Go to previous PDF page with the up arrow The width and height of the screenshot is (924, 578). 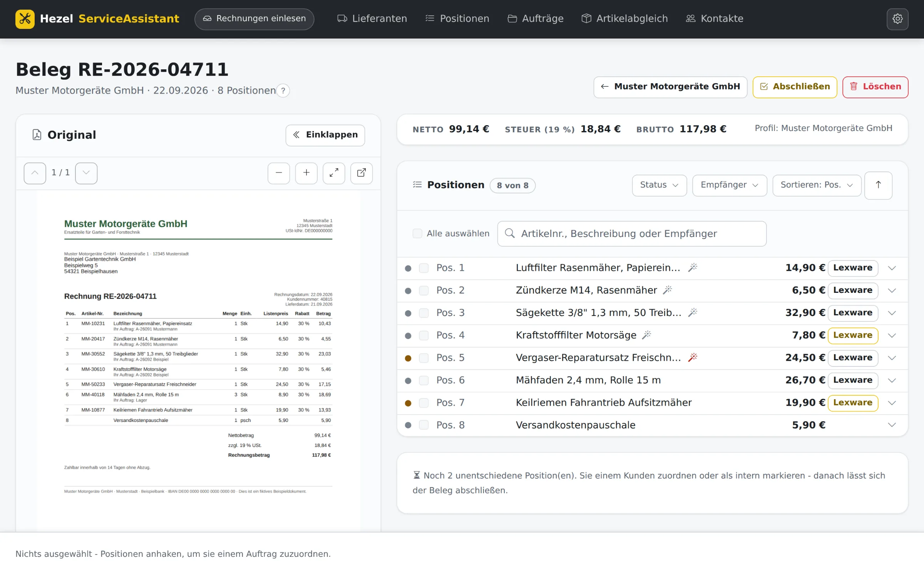coord(35,173)
